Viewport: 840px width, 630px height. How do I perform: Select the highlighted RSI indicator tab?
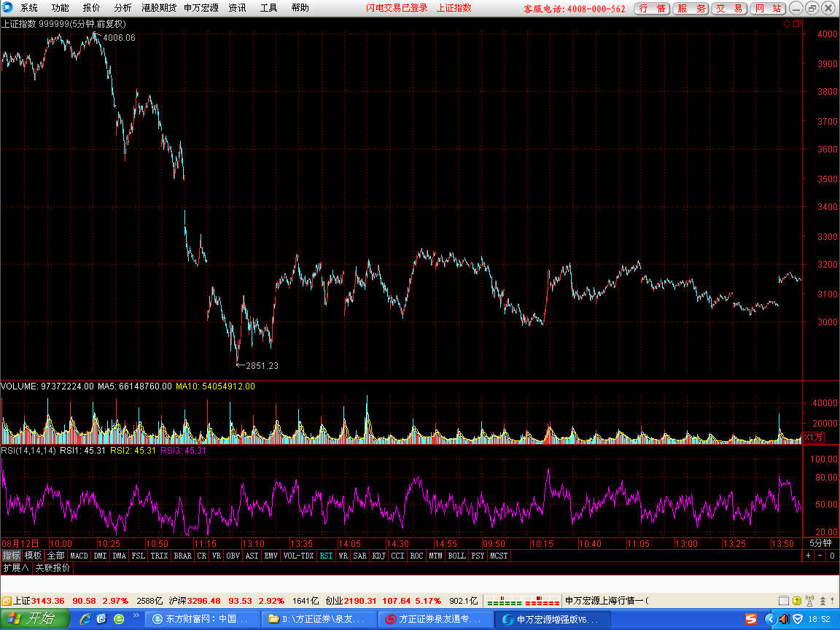[326, 556]
